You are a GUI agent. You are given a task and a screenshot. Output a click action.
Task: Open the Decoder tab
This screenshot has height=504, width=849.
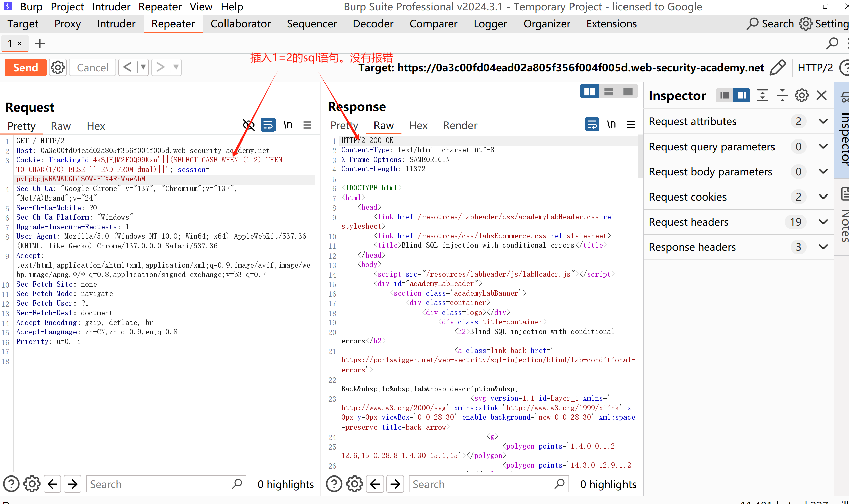click(x=373, y=24)
